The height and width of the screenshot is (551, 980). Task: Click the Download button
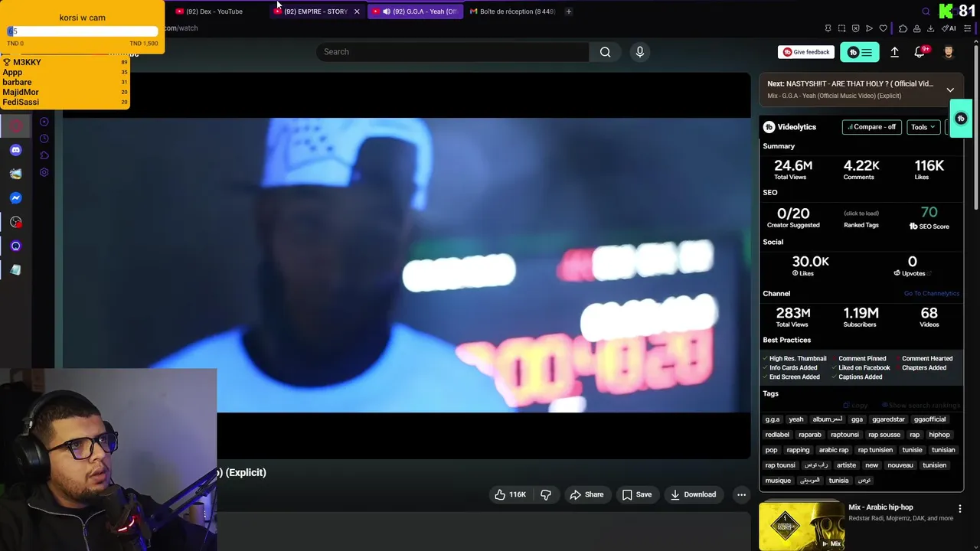click(x=693, y=494)
